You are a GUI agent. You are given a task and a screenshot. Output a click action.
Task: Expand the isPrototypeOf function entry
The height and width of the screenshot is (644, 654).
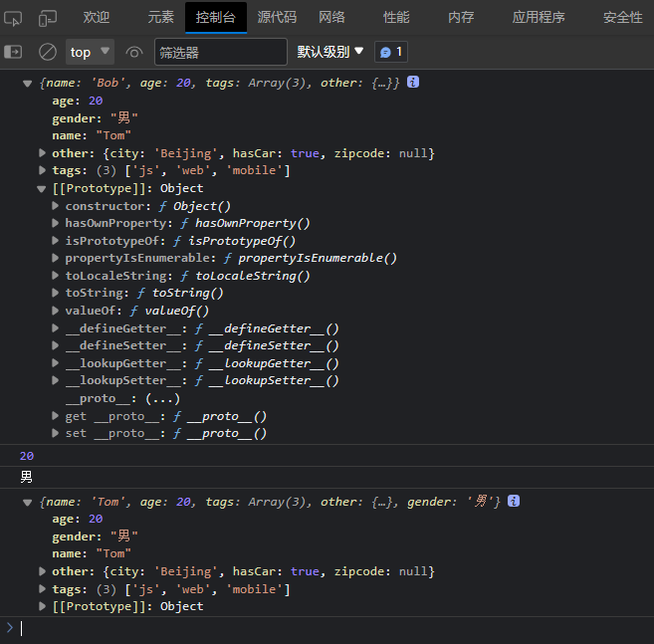pyautogui.click(x=55, y=241)
